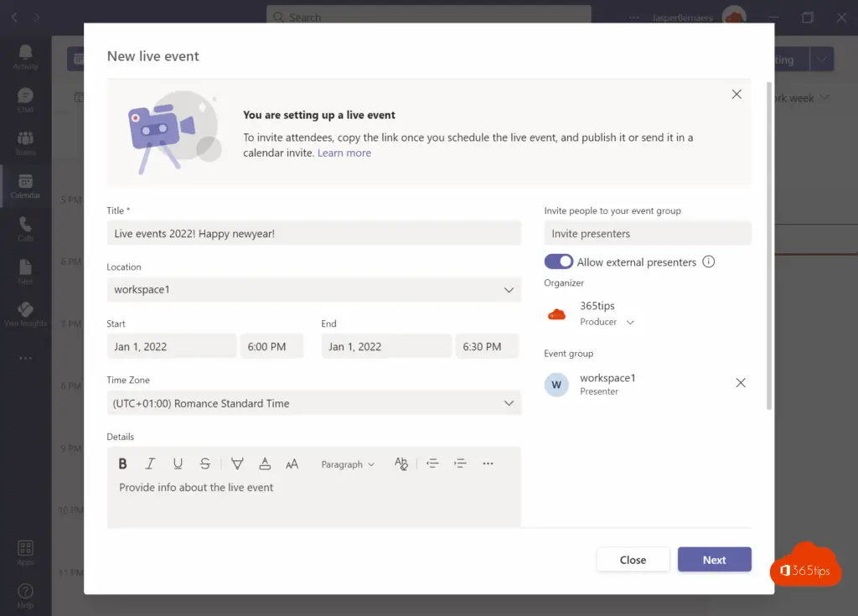
Task: Apply strikethrough formatting in Details toolbar
Action: [x=205, y=463]
